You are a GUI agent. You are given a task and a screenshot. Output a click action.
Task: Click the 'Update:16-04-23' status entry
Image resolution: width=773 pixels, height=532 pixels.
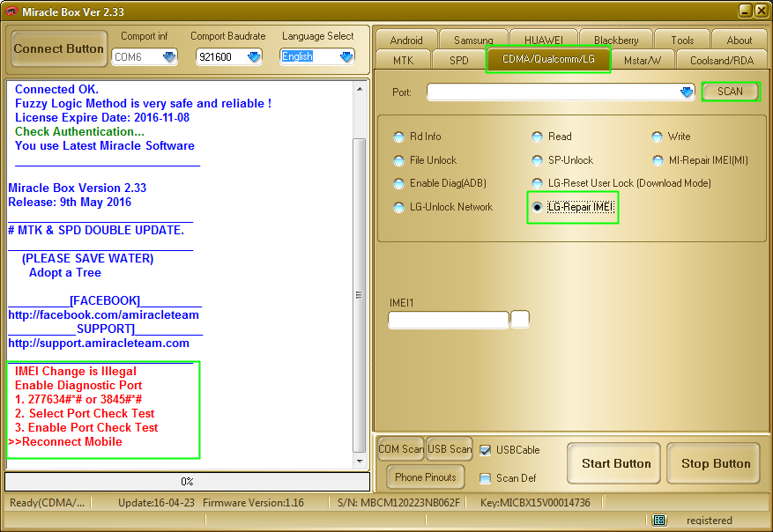[156, 503]
